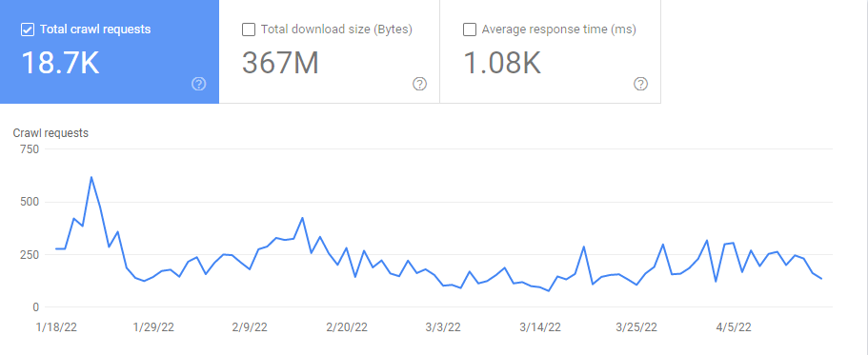Click the 4/5/22 date label
Image resolution: width=868 pixels, height=355 pixels.
coord(734,327)
